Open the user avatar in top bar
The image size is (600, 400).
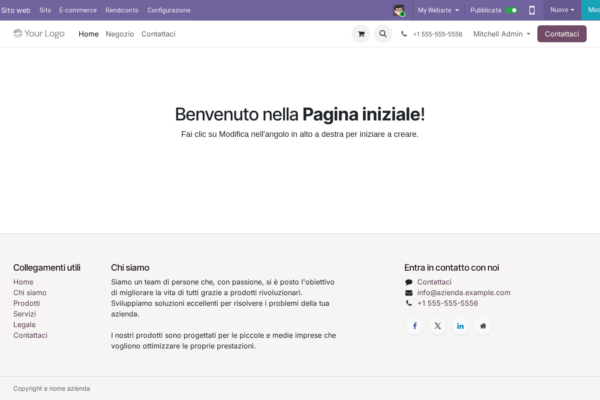pyautogui.click(x=399, y=10)
